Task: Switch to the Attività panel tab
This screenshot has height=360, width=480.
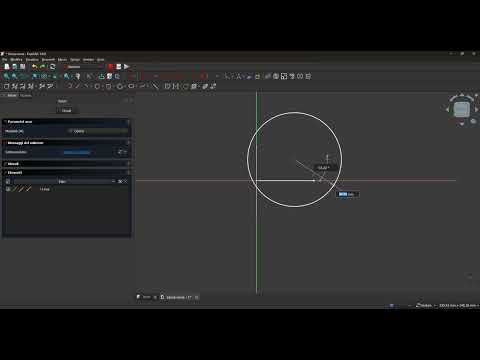Action: click(26, 96)
